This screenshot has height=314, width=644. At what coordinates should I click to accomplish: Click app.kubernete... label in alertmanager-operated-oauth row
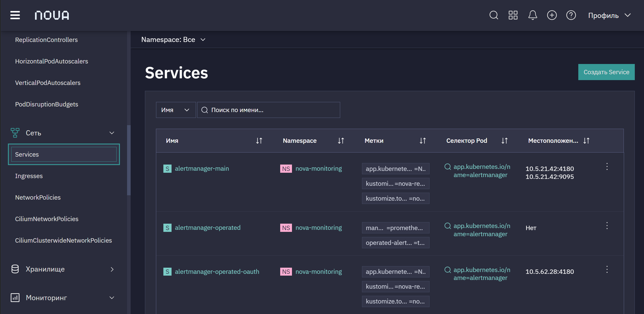(x=396, y=272)
